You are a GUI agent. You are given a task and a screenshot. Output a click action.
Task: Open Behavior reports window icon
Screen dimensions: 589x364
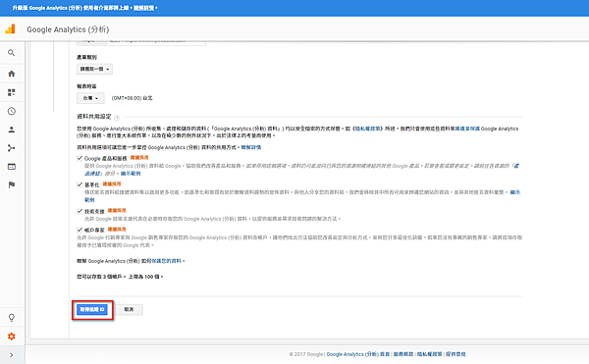(11, 167)
